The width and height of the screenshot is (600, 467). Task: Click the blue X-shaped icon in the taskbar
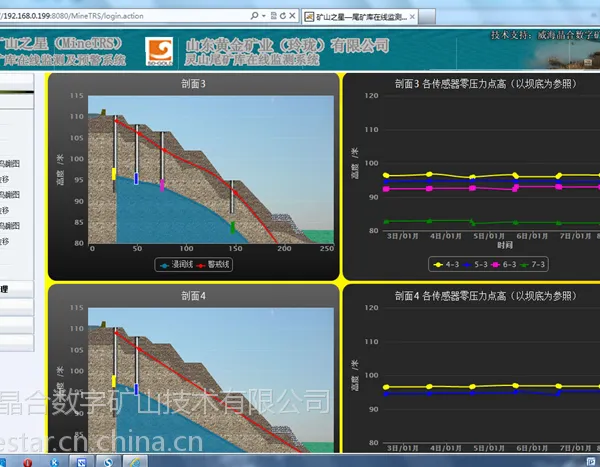[x=55, y=462]
